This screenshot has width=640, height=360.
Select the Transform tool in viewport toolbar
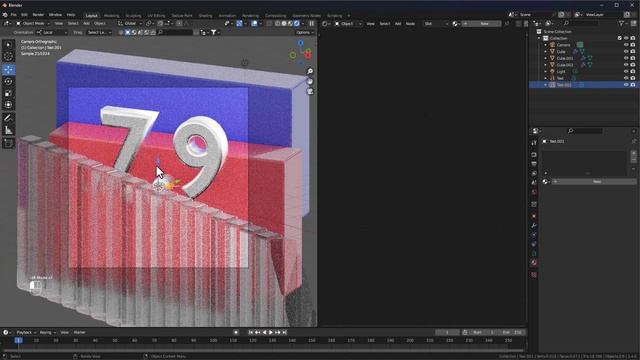(8, 105)
